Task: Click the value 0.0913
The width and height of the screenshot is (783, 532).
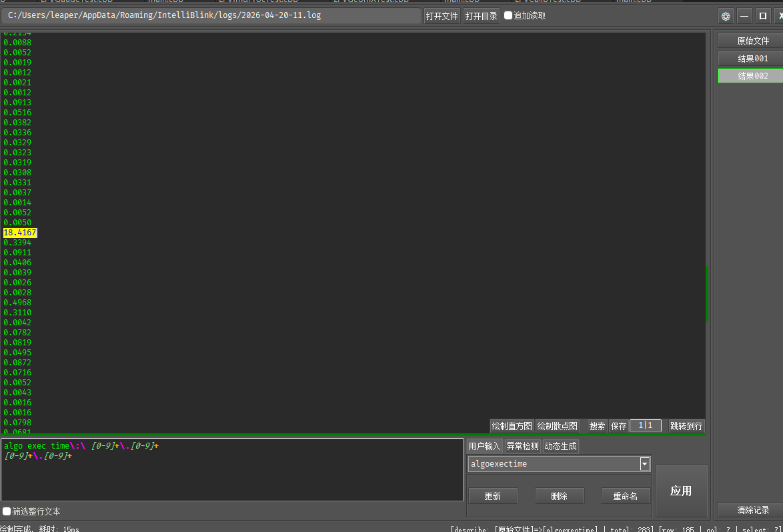Action: coord(17,102)
